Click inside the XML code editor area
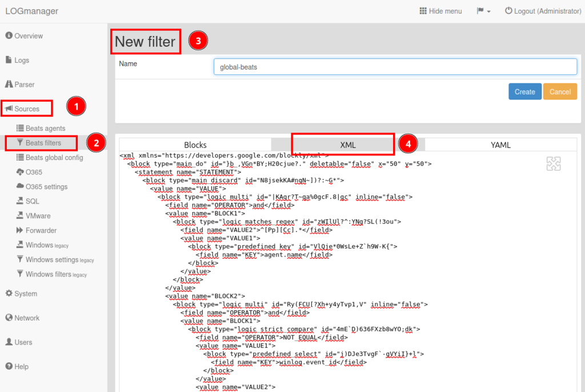Viewport: 585px width, 392px height. [348, 271]
